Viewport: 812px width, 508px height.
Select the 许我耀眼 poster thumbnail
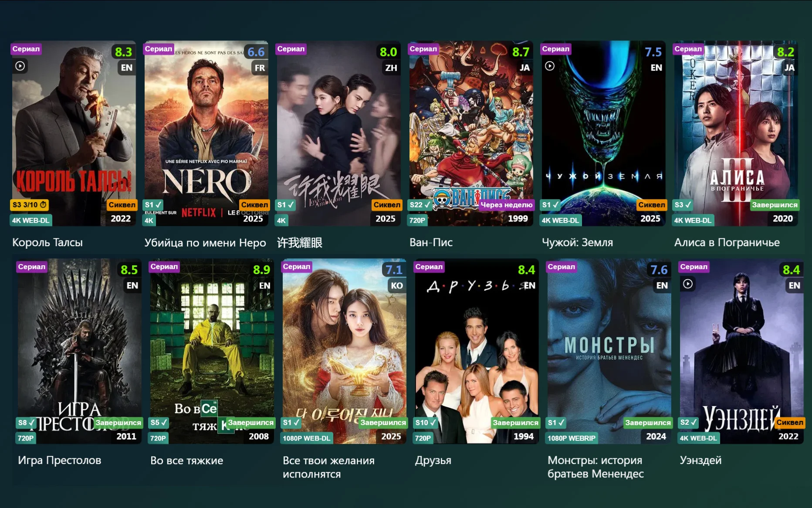click(338, 133)
